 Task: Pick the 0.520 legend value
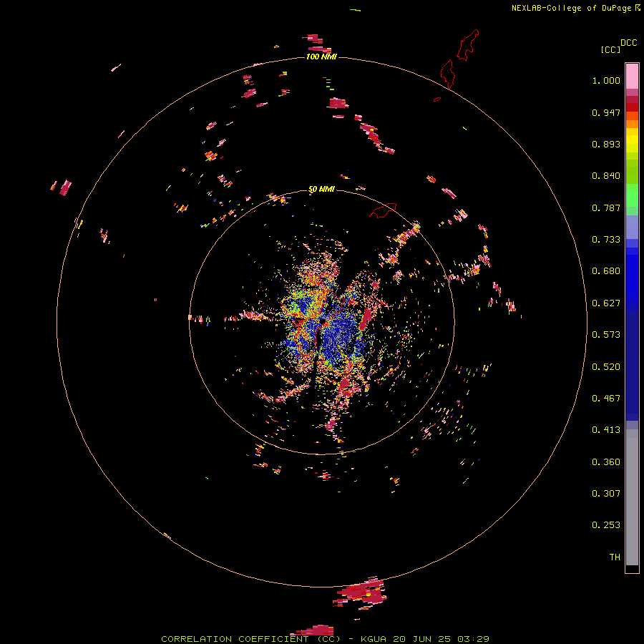pyautogui.click(x=606, y=367)
